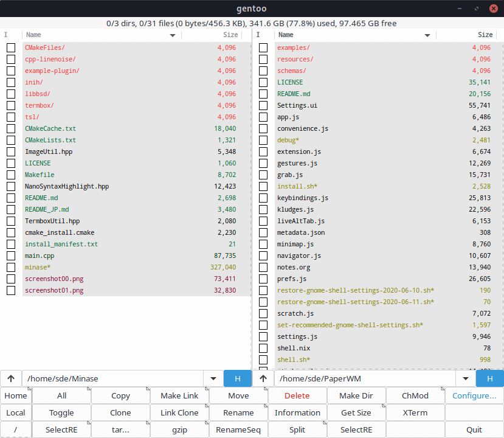Mark the checkbox for install.sh*

coord(263,186)
